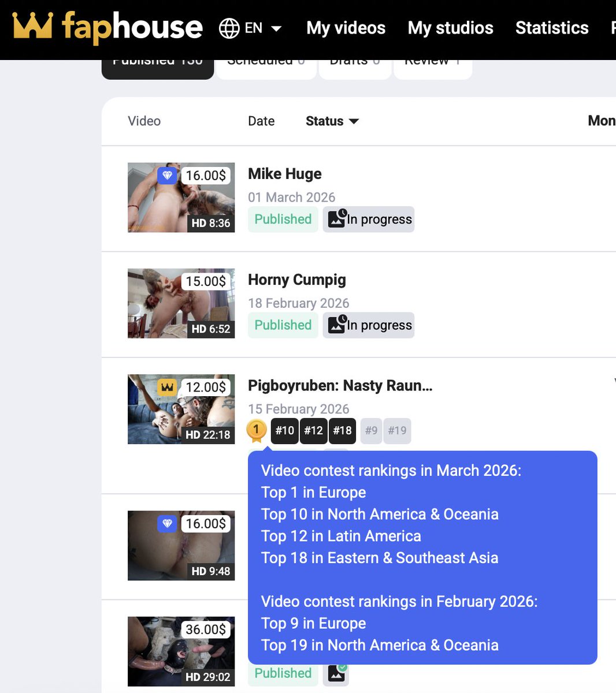The width and height of the screenshot is (616, 693).
Task: Click the 15.00$ price on Horny Cumpig
Action: (206, 281)
